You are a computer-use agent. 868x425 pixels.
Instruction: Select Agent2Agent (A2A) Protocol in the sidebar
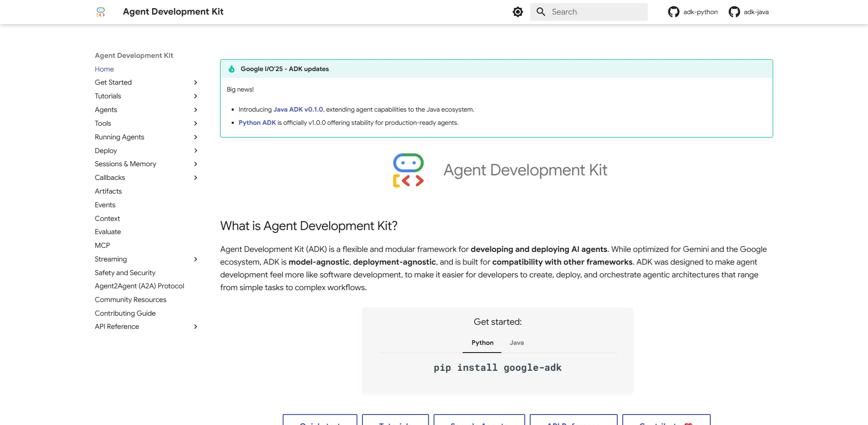click(139, 286)
